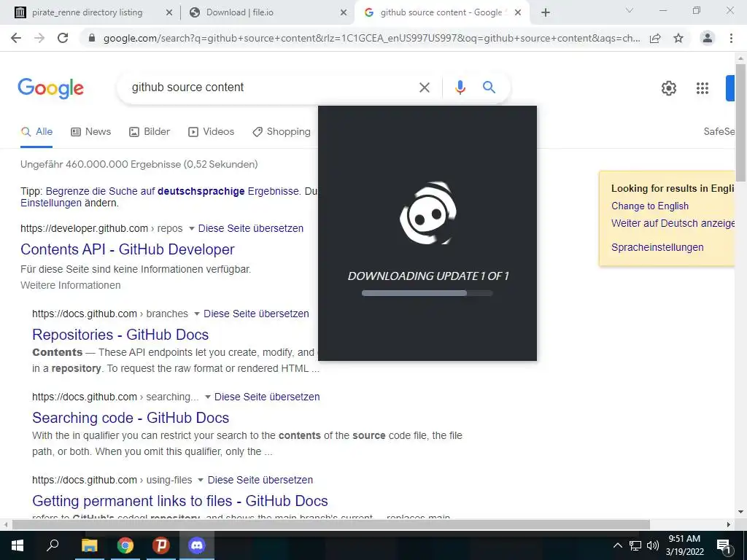Close the pirate_renne directory listing tab
The width and height of the screenshot is (747, 560).
(x=169, y=13)
